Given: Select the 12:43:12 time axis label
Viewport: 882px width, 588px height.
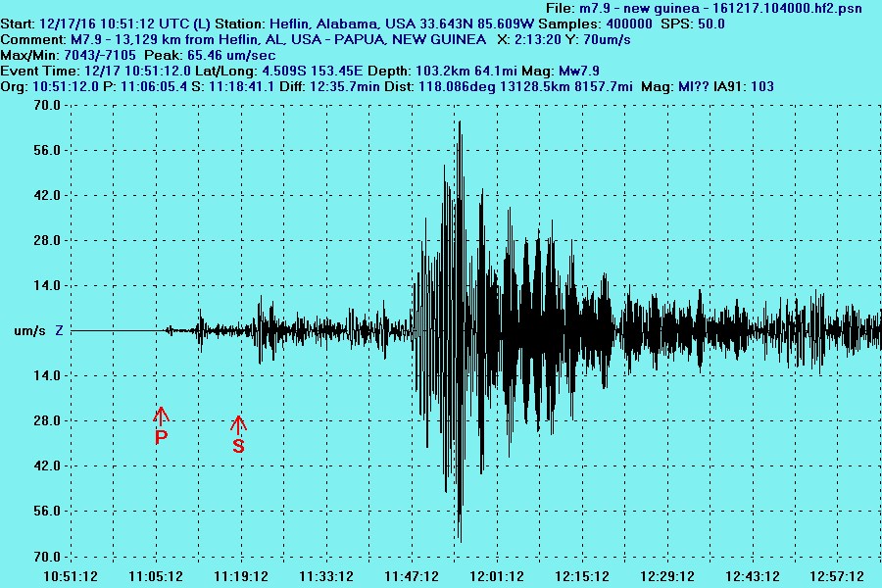Looking at the screenshot, I should point(753,577).
